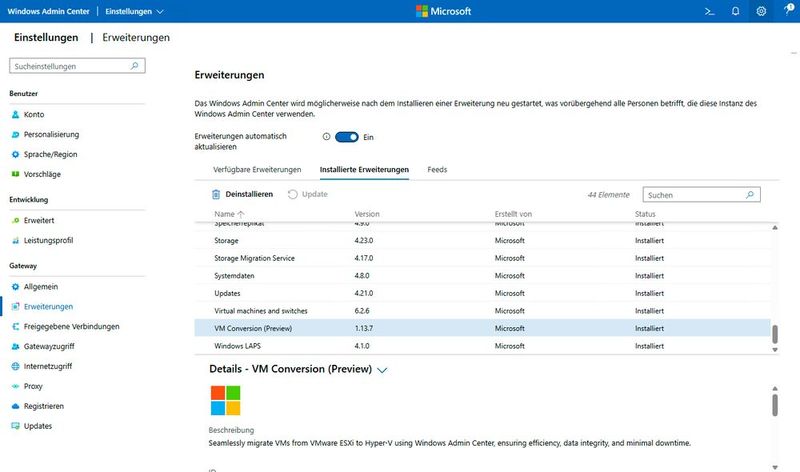Switch to Installierte Erweiterungen tab
Image resolution: width=800 pixels, height=472 pixels.
click(x=364, y=169)
